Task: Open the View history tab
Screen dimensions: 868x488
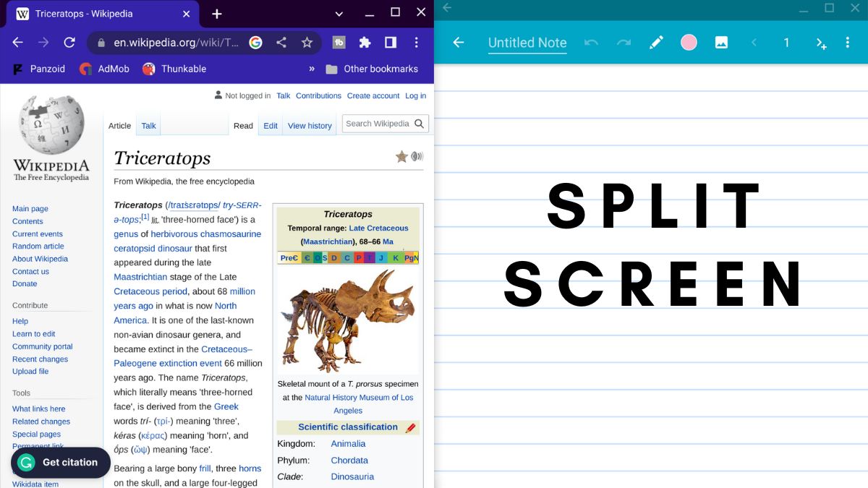Action: pos(310,126)
